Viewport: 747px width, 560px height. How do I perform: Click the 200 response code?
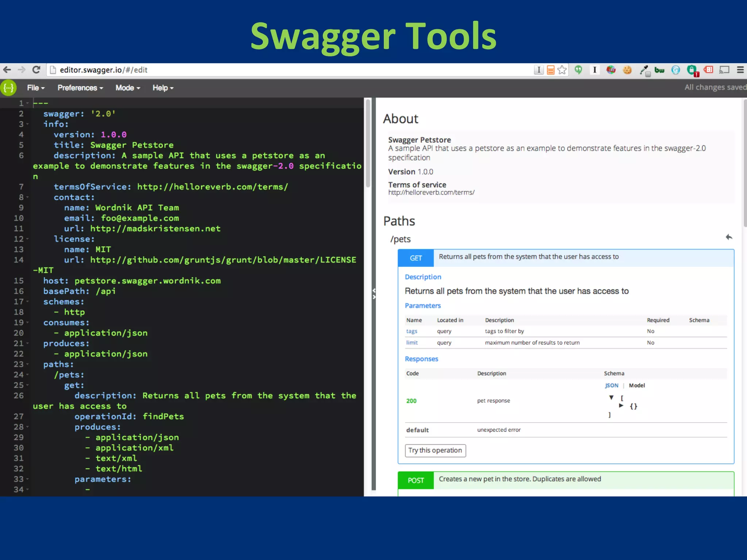pos(411,401)
